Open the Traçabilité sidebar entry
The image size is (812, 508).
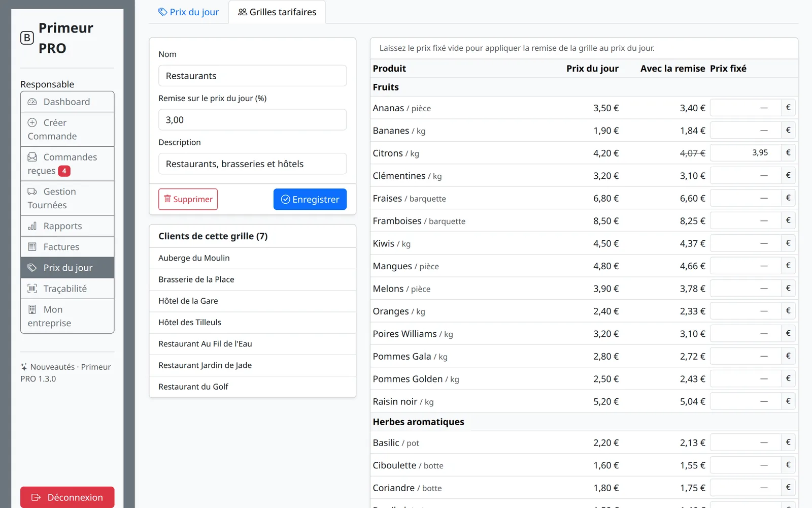coord(67,289)
